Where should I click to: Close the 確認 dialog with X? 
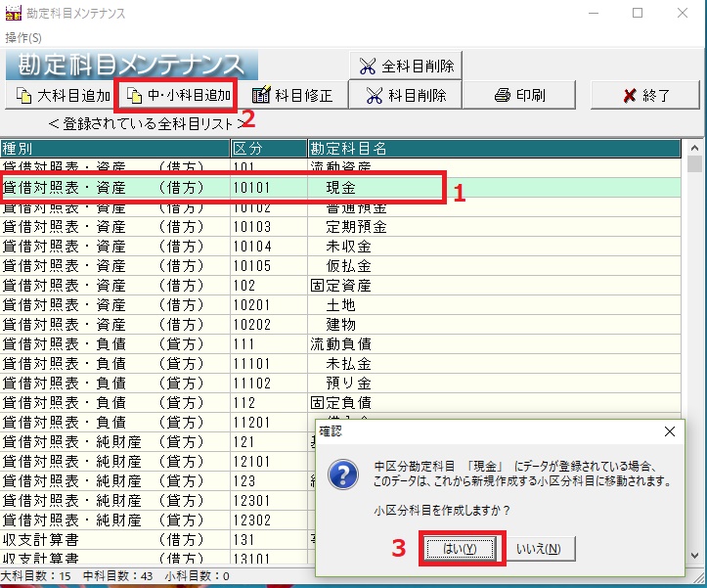click(670, 431)
